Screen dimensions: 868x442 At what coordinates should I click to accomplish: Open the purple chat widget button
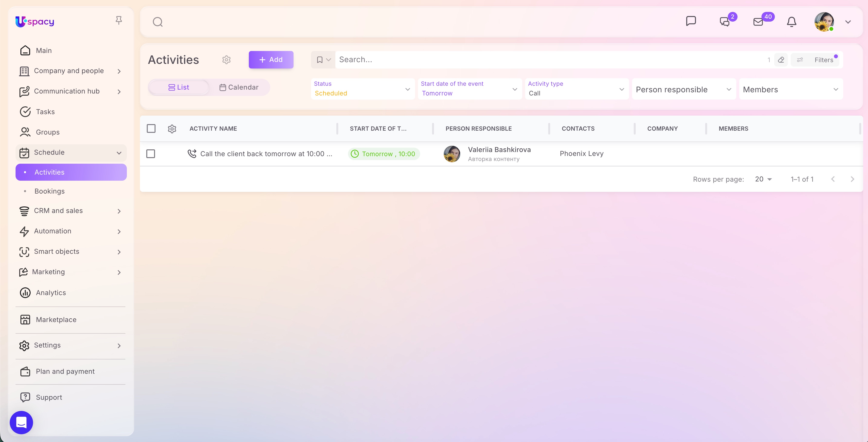coord(21,422)
